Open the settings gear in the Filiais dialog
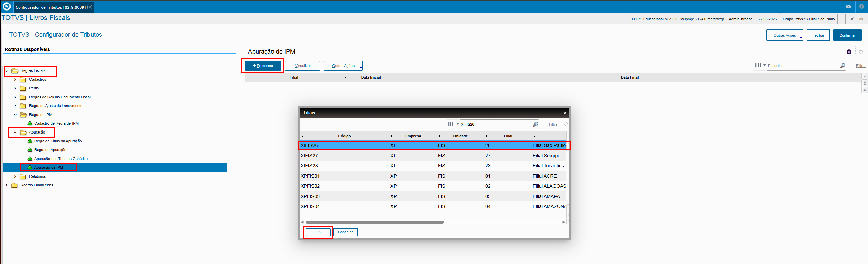868x264 pixels. tap(566, 124)
